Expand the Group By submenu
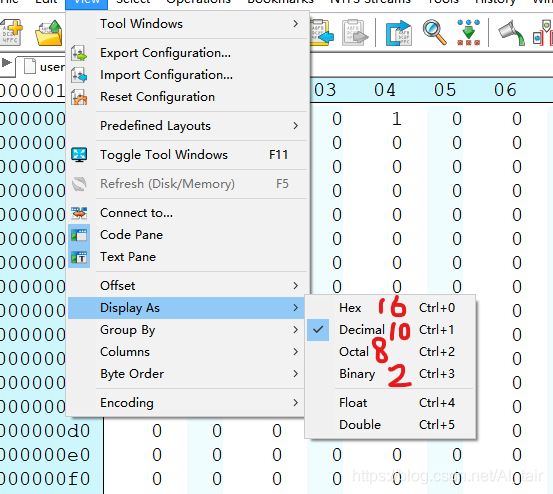The width and height of the screenshot is (553, 494). point(186,330)
